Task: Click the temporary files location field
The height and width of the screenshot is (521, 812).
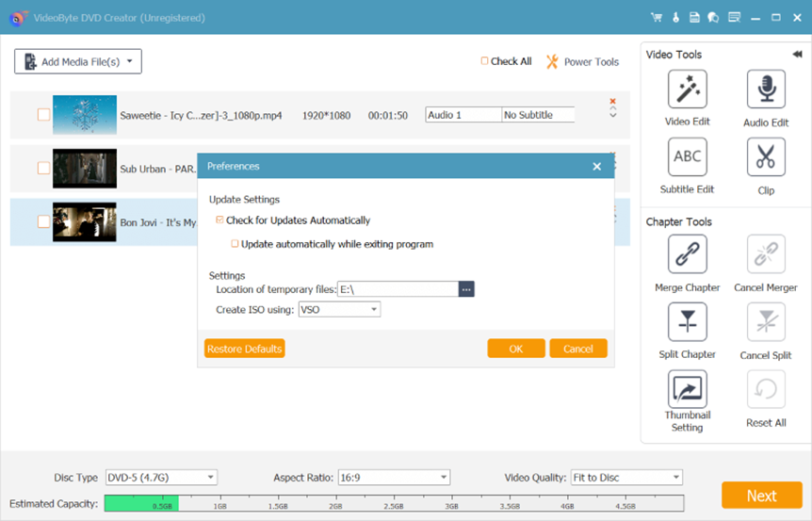Action: pos(398,289)
